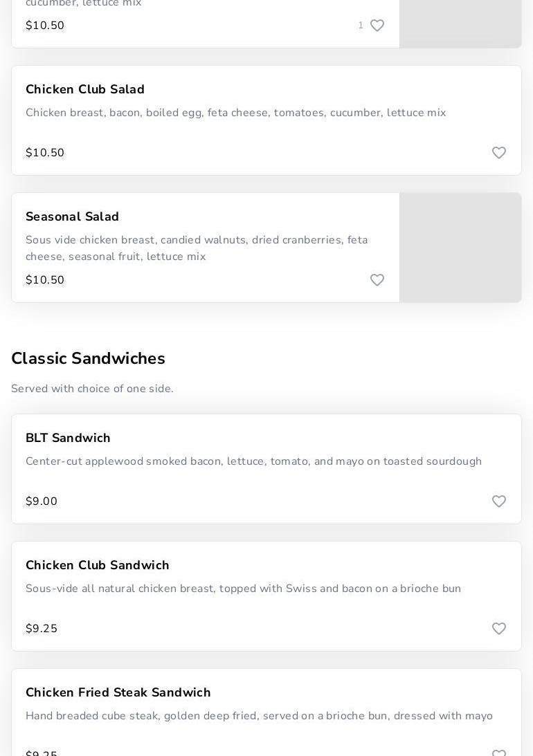Viewport: 533px width, 756px height.
Task: Open the Chicken Club Salad title
Action: (x=85, y=90)
